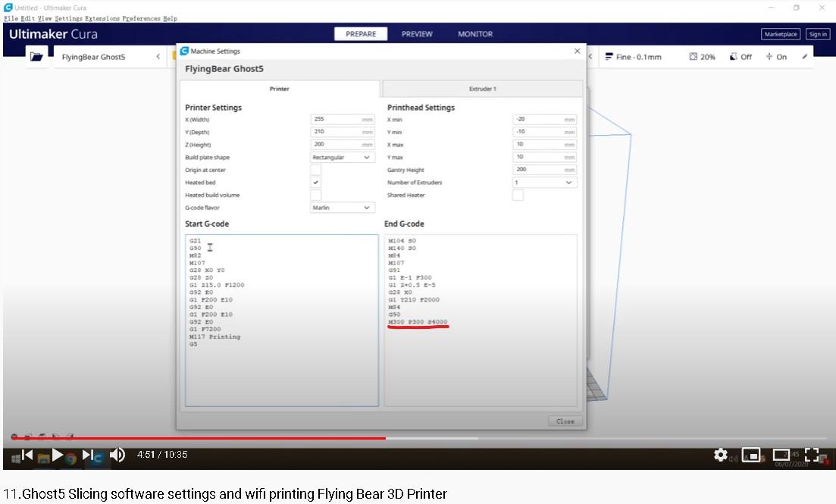Open the Extensions menu
836x504 pixels.
pos(102,18)
